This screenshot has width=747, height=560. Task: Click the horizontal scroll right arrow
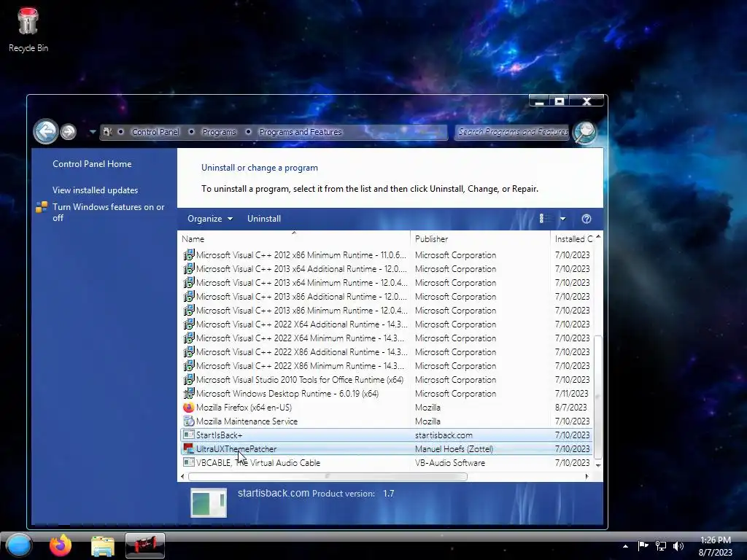click(587, 476)
